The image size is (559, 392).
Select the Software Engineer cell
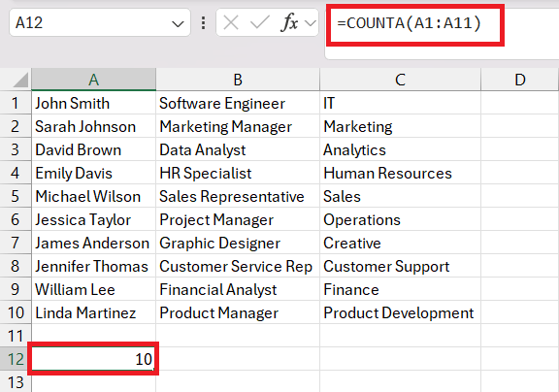(x=238, y=103)
